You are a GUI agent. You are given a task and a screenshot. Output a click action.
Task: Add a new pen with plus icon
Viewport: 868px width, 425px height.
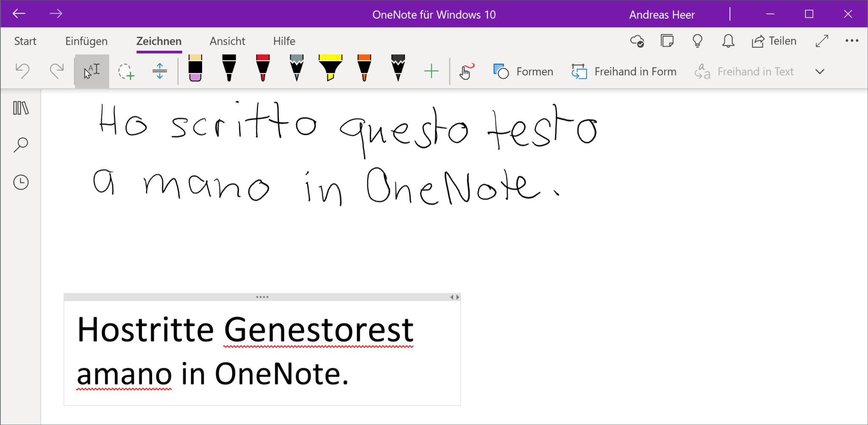(x=431, y=71)
